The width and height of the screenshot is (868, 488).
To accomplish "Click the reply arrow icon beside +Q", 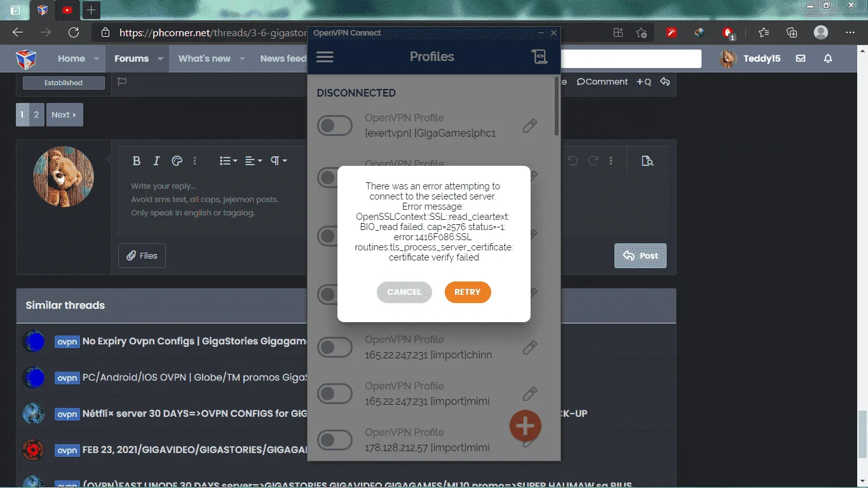I will pos(665,81).
